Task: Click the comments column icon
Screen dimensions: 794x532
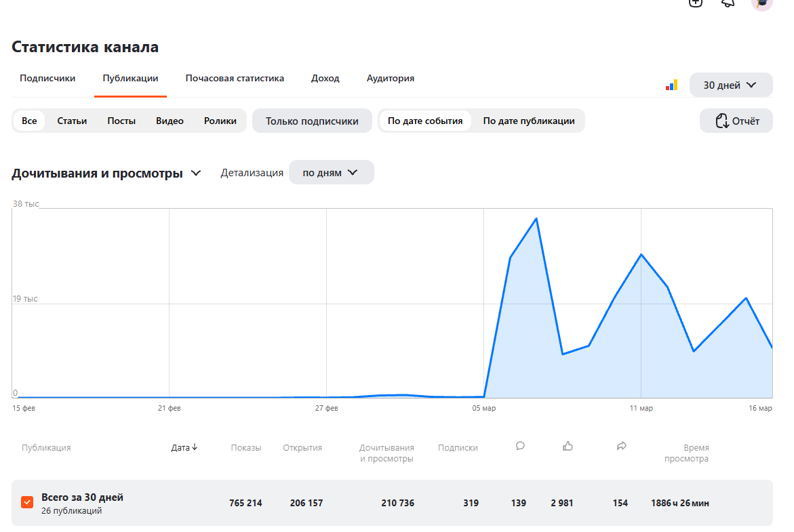Action: (520, 446)
